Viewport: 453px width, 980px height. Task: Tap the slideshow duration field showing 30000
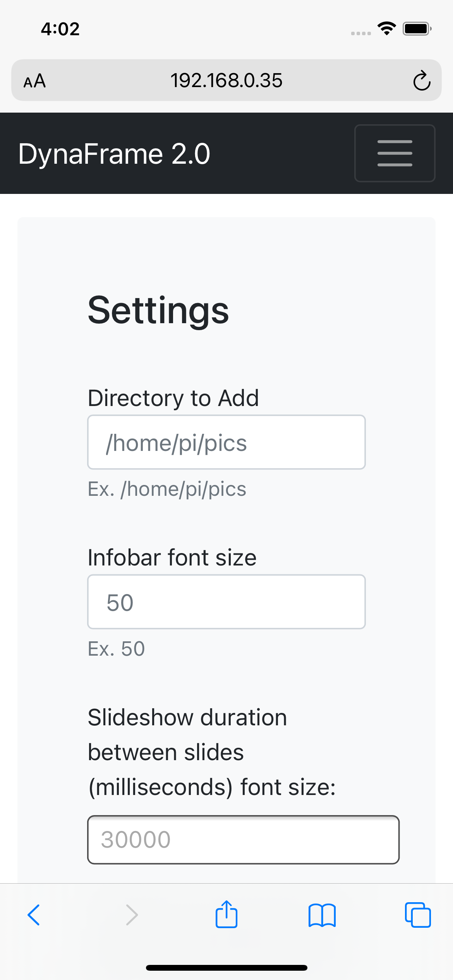click(243, 840)
